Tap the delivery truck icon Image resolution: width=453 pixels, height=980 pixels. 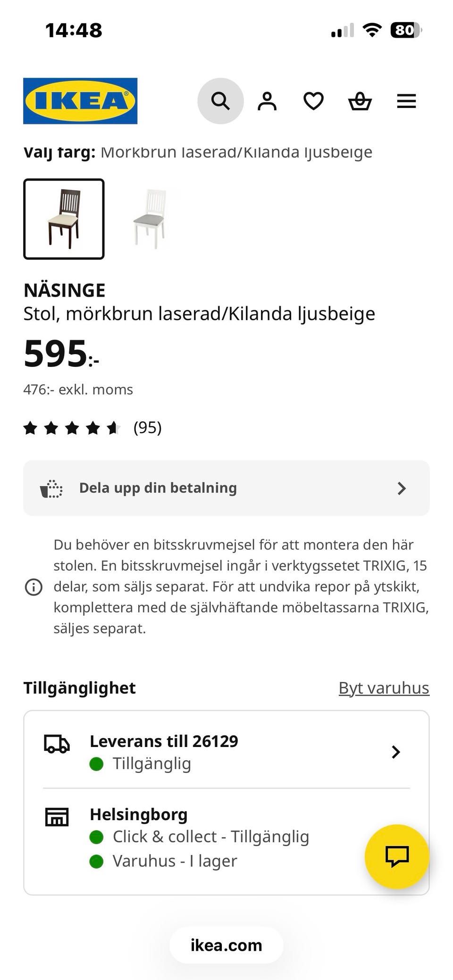click(57, 744)
